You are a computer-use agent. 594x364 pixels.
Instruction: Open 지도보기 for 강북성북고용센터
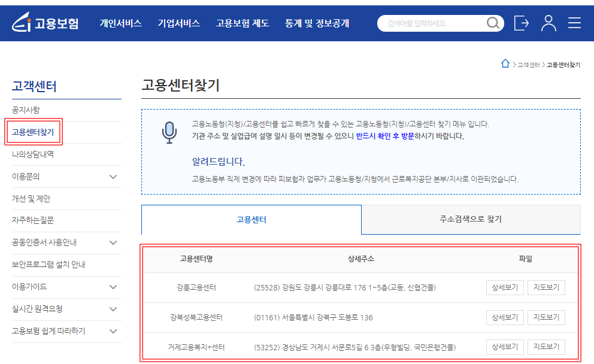(x=546, y=317)
